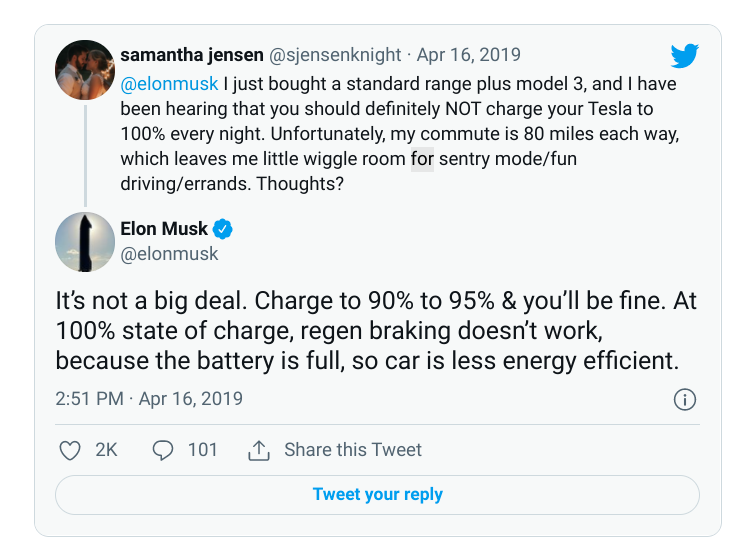Screen dimensions: 750x549
Task: Click the Twitter bird logo icon
Action: click(x=684, y=57)
